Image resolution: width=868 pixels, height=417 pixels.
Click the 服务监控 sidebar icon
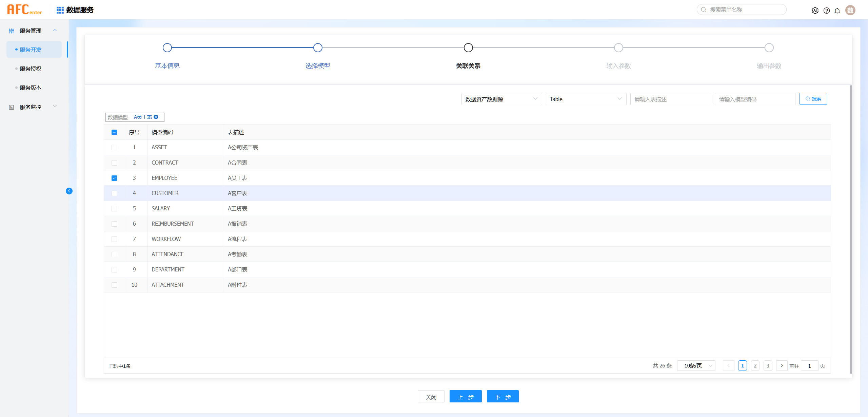(12, 107)
